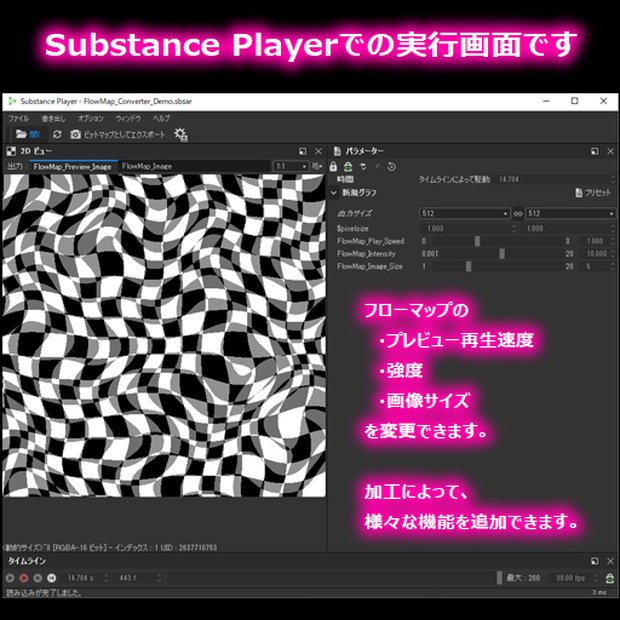The image size is (620, 620).
Task: Adjust the FlowMap_Intensity slider handle
Action: point(502,254)
